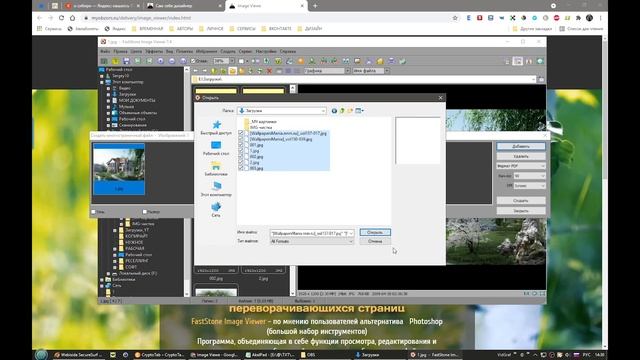Viewport: 640px width, 360px height.
Task: Toggle first checkbox below the 1.jpg thumbnail panel
Action: (93, 212)
